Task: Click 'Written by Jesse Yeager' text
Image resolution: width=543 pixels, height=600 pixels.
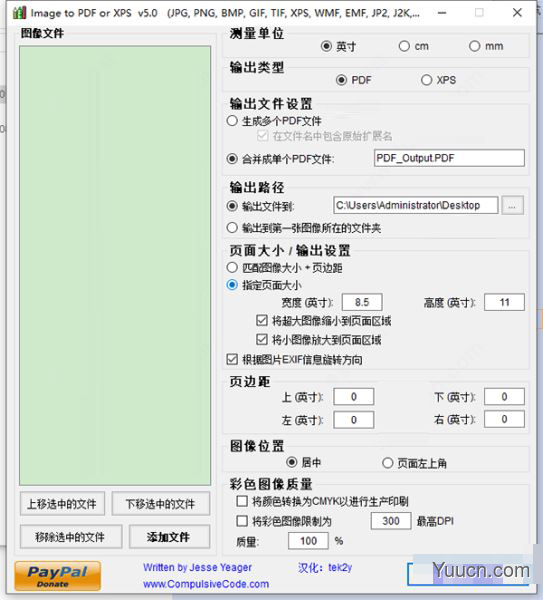Action: (x=197, y=567)
